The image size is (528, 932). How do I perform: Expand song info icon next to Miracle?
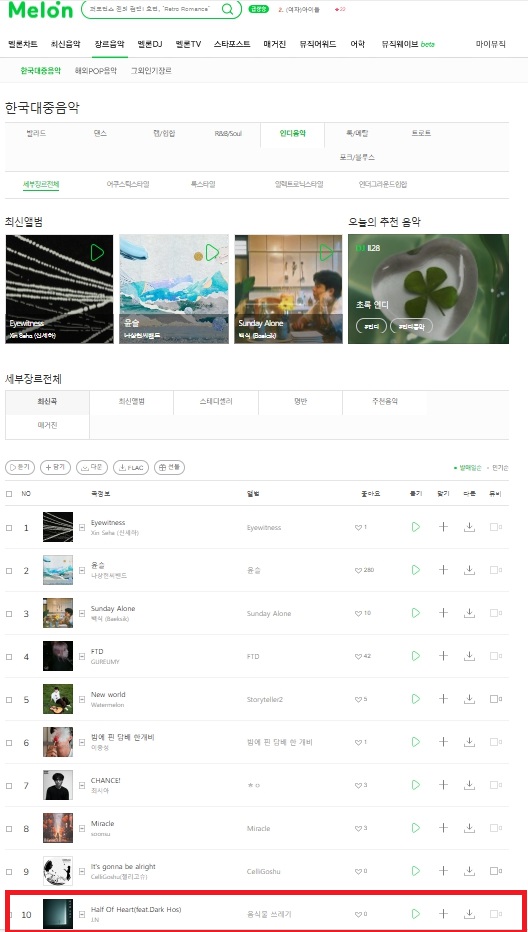(x=82, y=828)
